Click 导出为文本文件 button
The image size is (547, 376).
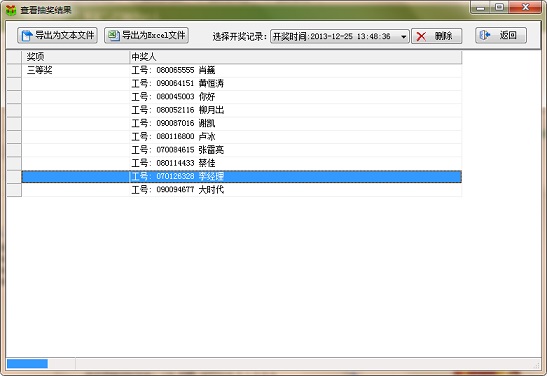pyautogui.click(x=57, y=36)
